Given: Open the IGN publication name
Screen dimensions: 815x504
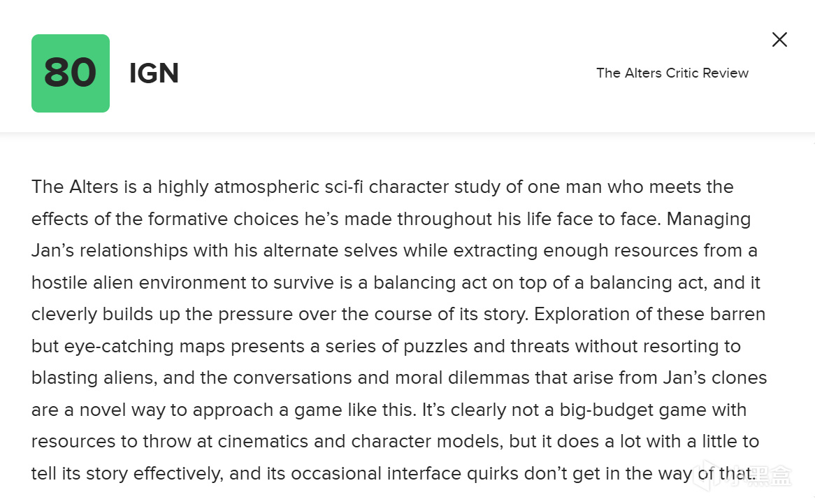Looking at the screenshot, I should click(x=154, y=73).
